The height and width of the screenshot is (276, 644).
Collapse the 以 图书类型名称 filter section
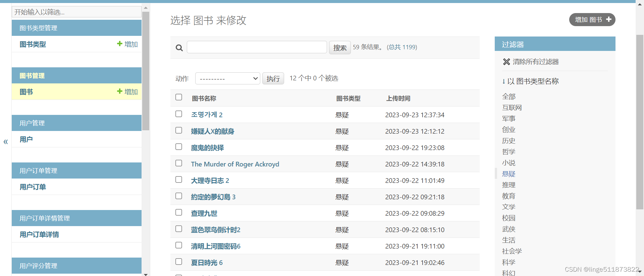(530, 81)
